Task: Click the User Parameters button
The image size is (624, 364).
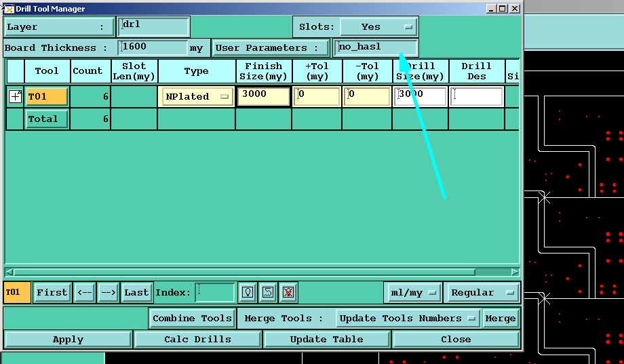Action: 271,48
